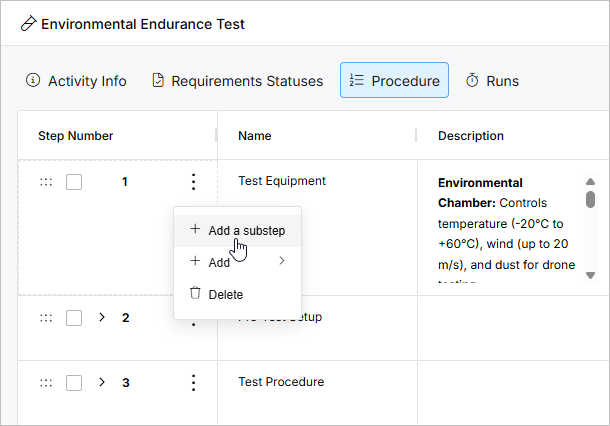Go to the Runs tab
The height and width of the screenshot is (426, 610).
pyautogui.click(x=493, y=81)
